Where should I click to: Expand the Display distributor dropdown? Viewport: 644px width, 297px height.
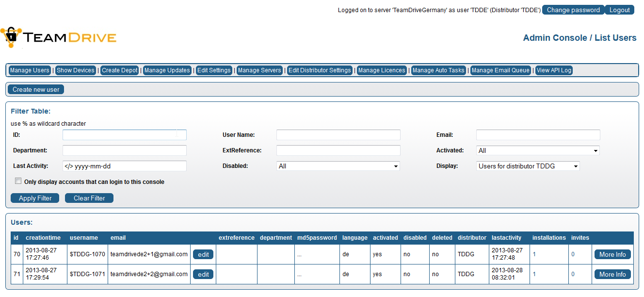[x=528, y=166]
